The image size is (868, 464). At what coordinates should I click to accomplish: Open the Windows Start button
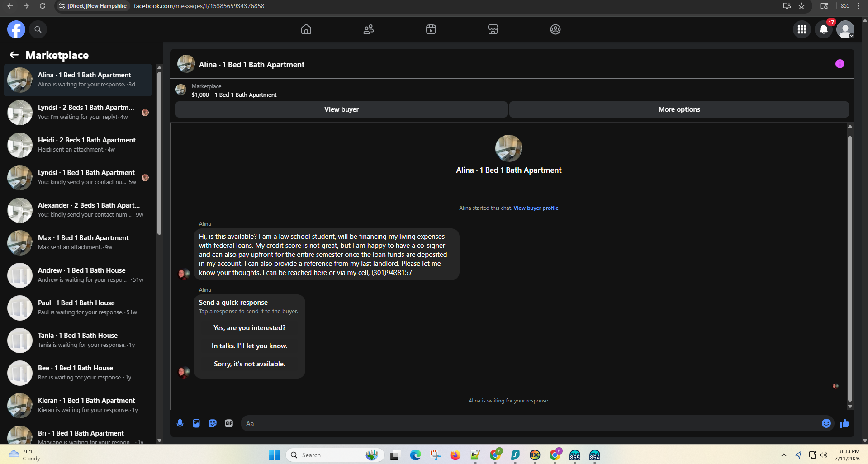click(x=274, y=455)
